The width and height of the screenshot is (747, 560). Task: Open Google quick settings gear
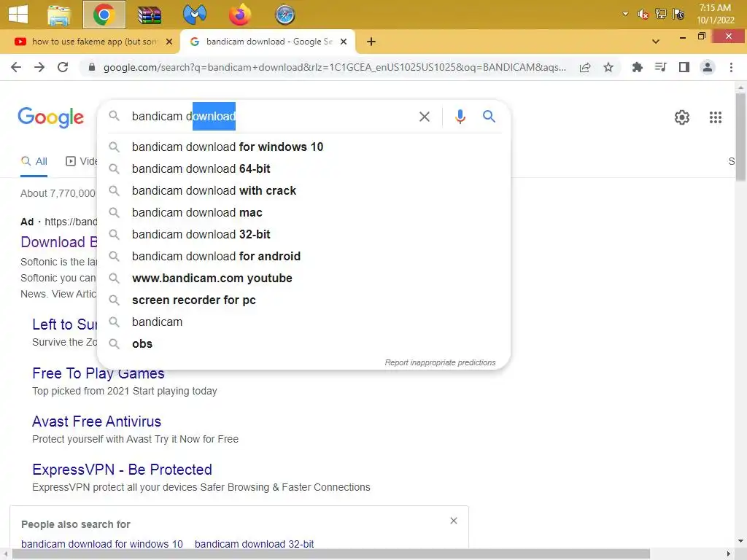(x=682, y=117)
